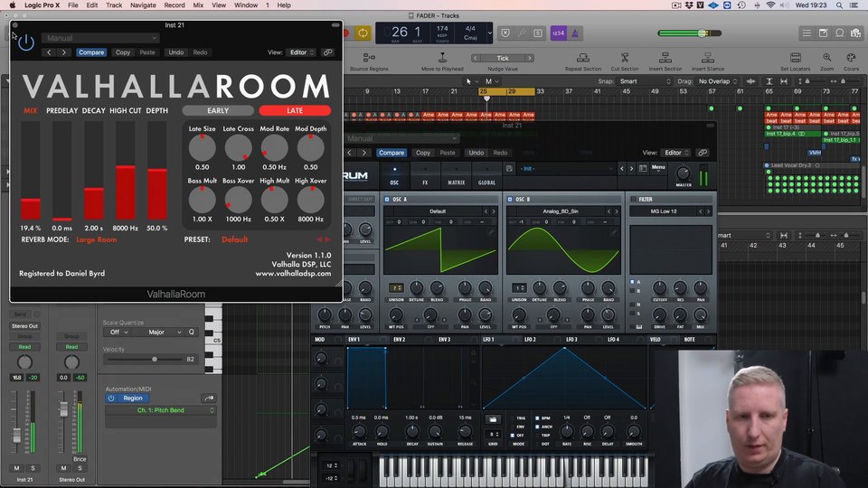Open Dropbox icon in menu bar
Image resolution: width=868 pixels, height=488 pixels.
pyautogui.click(x=689, y=5)
